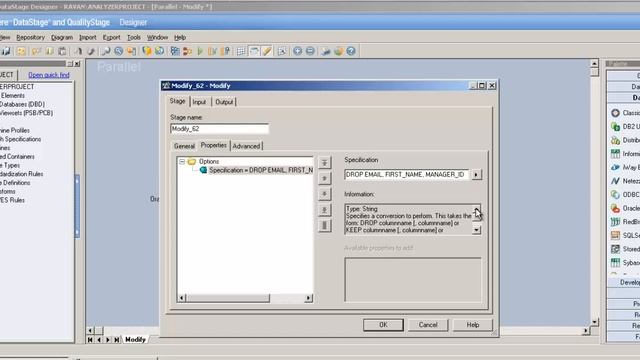
Task: Click the canvas vertical scrollbar down arrow
Action: [x=594, y=322]
